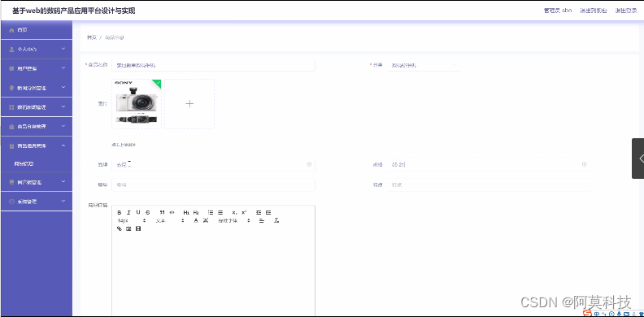The height and width of the screenshot is (317, 644).
Task: Toggle underline in the rich text editor
Action: click(138, 212)
